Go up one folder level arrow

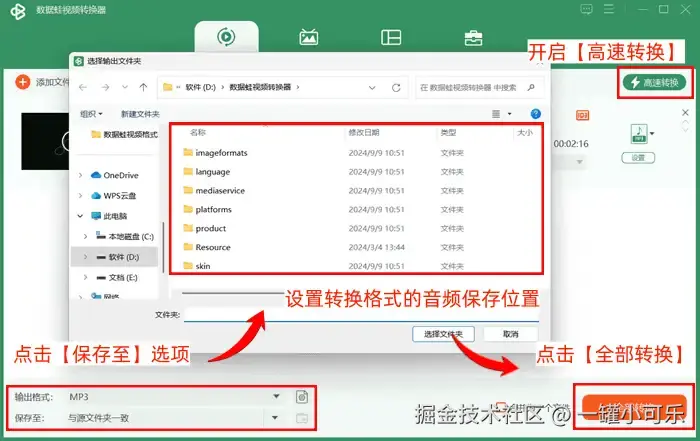[143, 87]
